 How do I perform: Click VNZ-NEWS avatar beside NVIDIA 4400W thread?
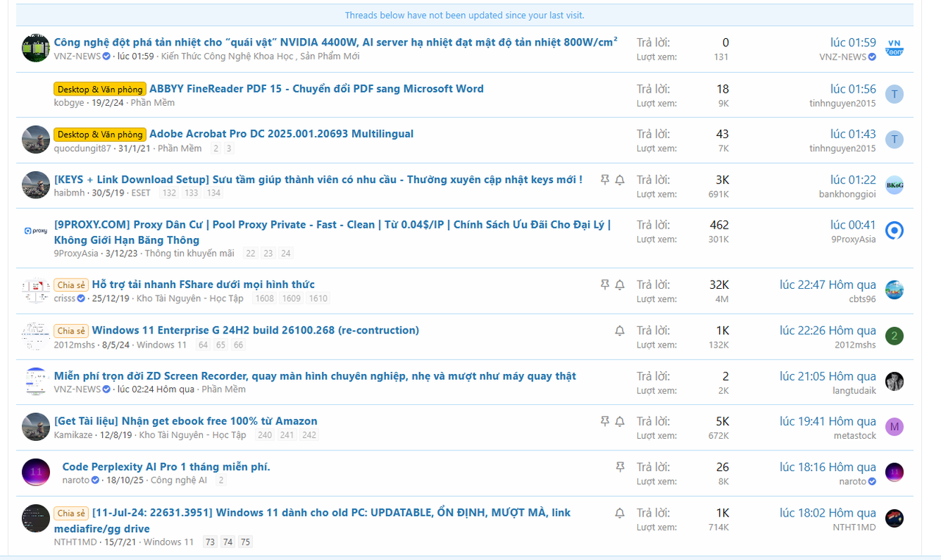click(35, 49)
